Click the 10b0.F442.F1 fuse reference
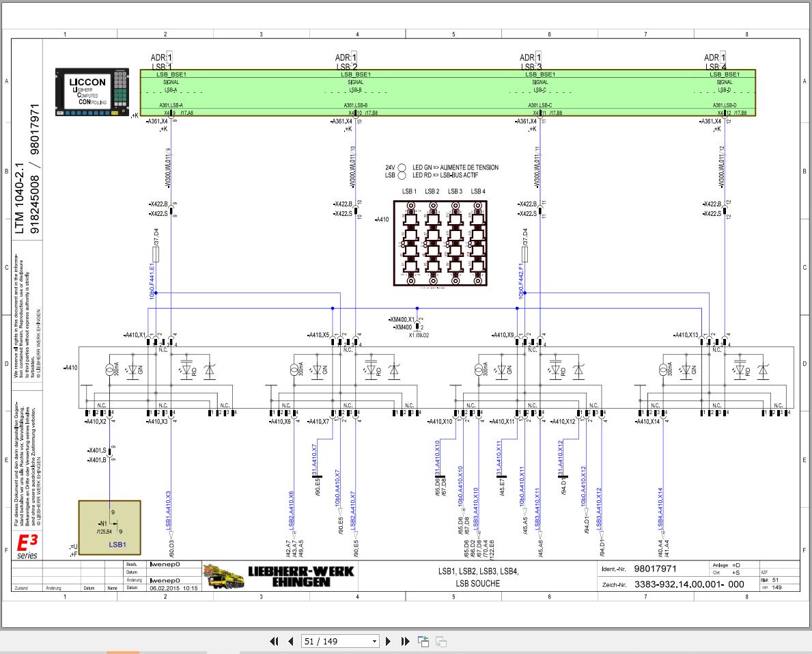Image resolution: width=812 pixels, height=654 pixels. point(521,281)
